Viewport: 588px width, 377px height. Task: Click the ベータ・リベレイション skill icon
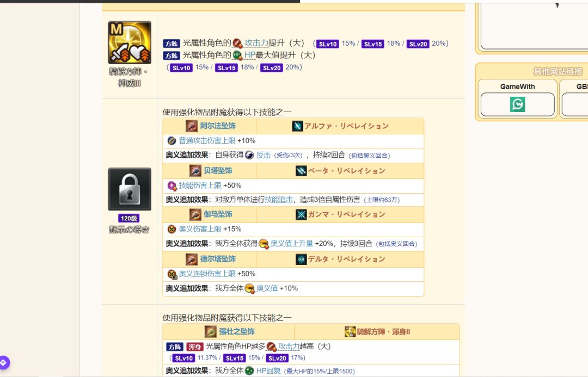point(301,171)
